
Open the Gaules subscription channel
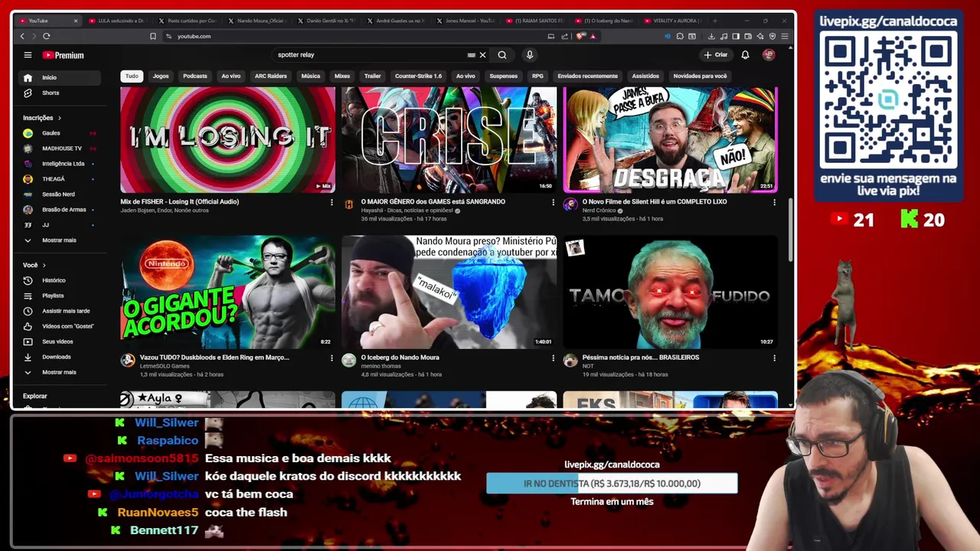(x=60, y=133)
